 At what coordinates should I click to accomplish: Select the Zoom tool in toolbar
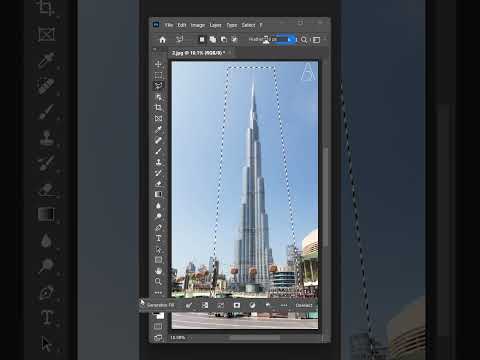point(158,282)
